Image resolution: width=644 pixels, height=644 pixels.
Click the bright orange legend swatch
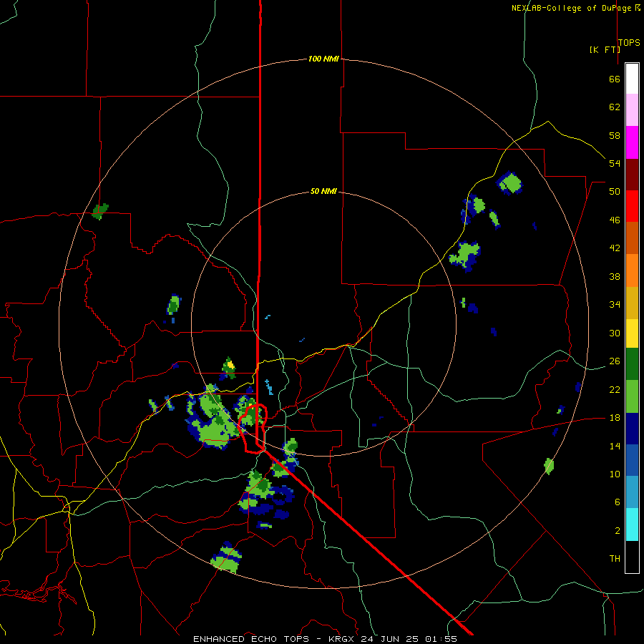632,270
